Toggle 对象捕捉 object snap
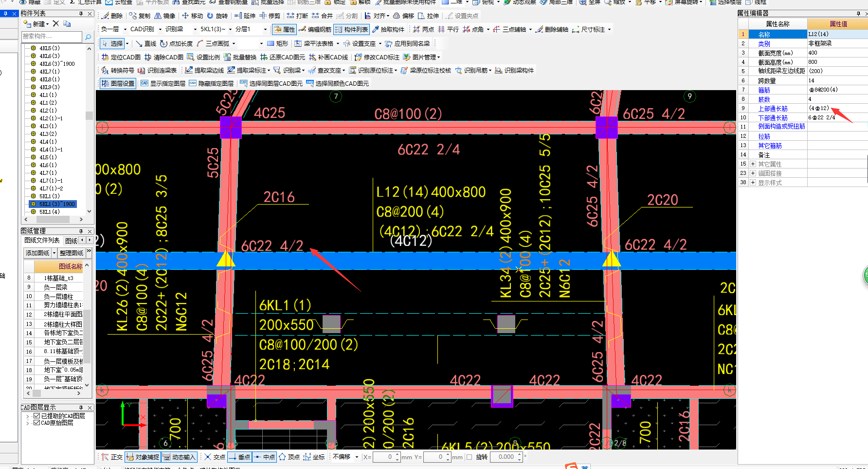 point(143,457)
